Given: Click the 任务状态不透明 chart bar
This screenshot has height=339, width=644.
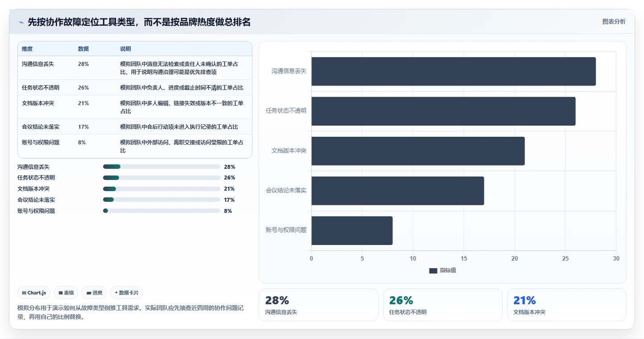Looking at the screenshot, I should tap(443, 111).
